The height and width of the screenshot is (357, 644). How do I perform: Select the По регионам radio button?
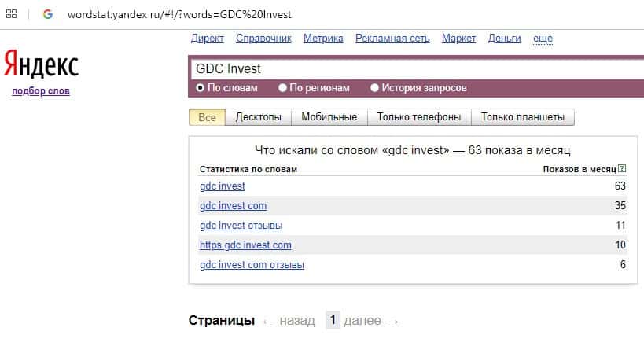[x=283, y=88]
